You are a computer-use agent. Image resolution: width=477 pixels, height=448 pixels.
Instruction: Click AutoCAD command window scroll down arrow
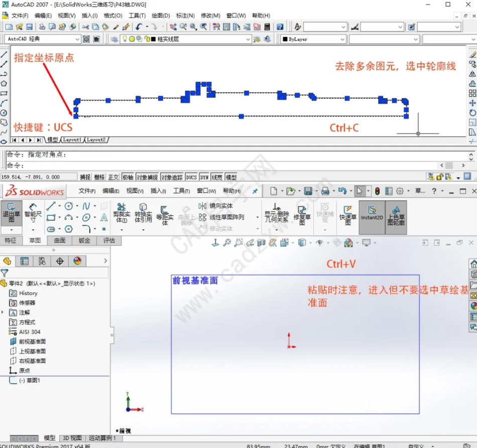[471, 159]
